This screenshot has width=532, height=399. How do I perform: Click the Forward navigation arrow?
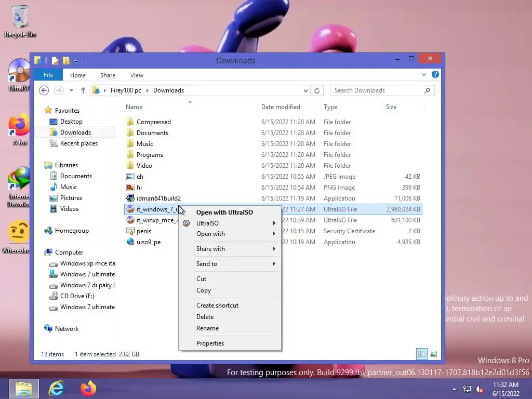[59, 90]
